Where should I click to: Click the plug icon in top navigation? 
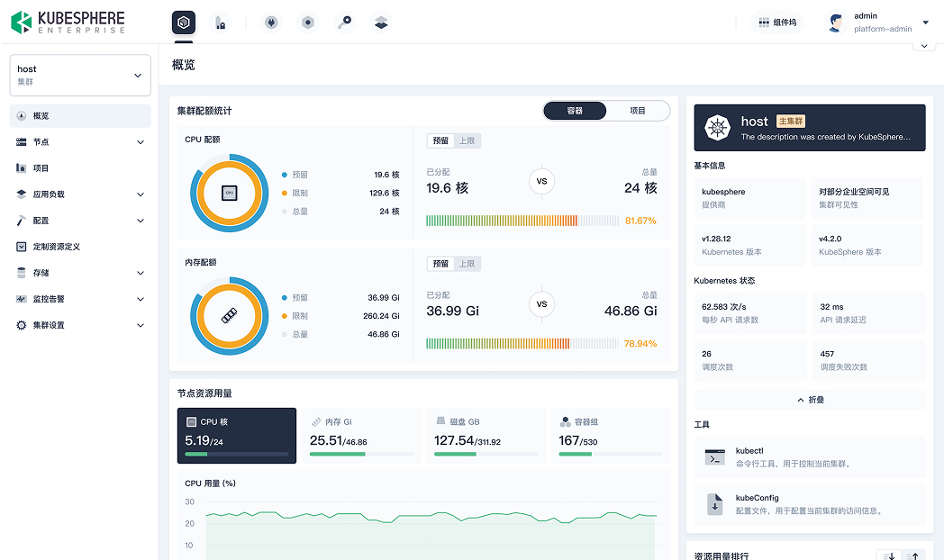point(270,23)
